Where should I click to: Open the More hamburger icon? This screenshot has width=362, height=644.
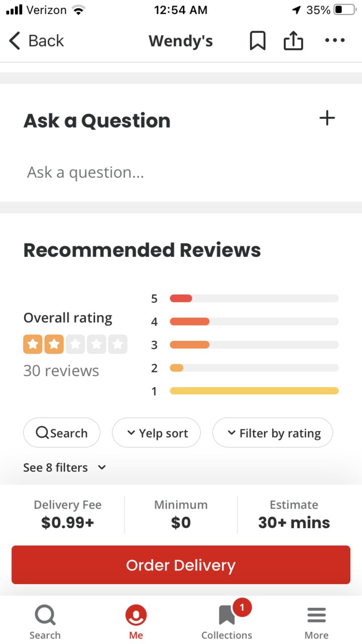[x=317, y=615]
